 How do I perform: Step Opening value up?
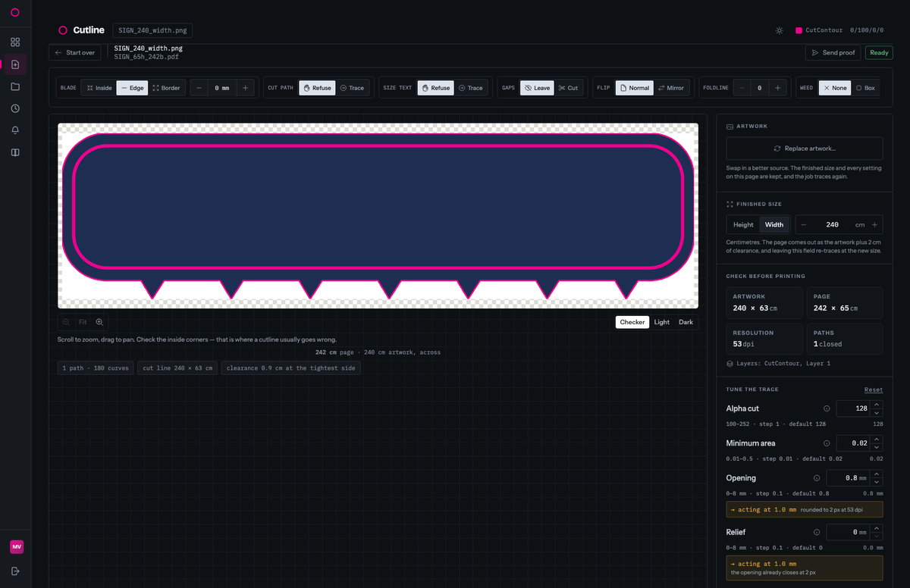coord(877,474)
